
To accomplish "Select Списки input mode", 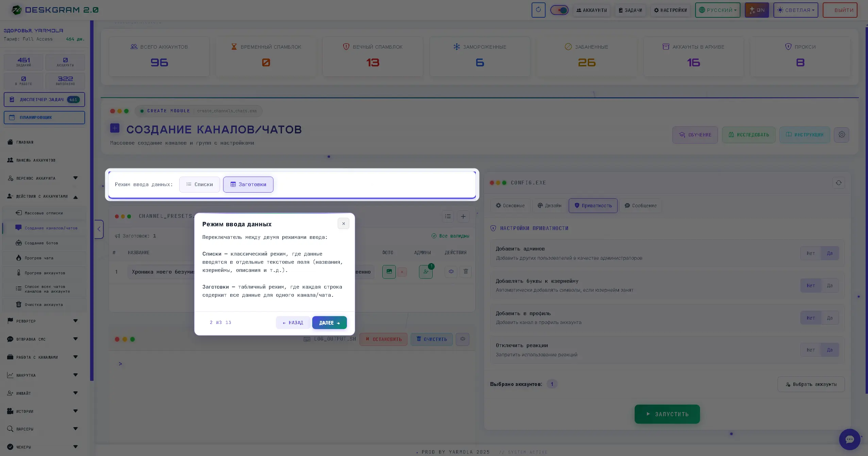I will click(x=200, y=184).
